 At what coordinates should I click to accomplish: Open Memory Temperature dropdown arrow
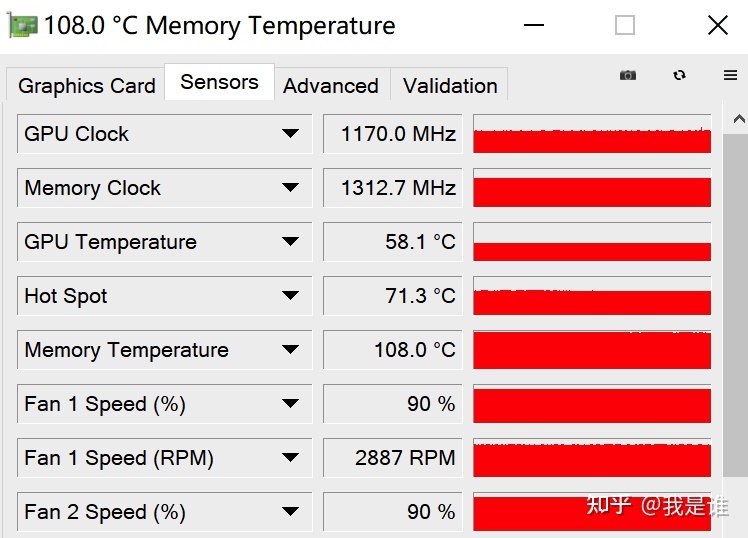(290, 350)
